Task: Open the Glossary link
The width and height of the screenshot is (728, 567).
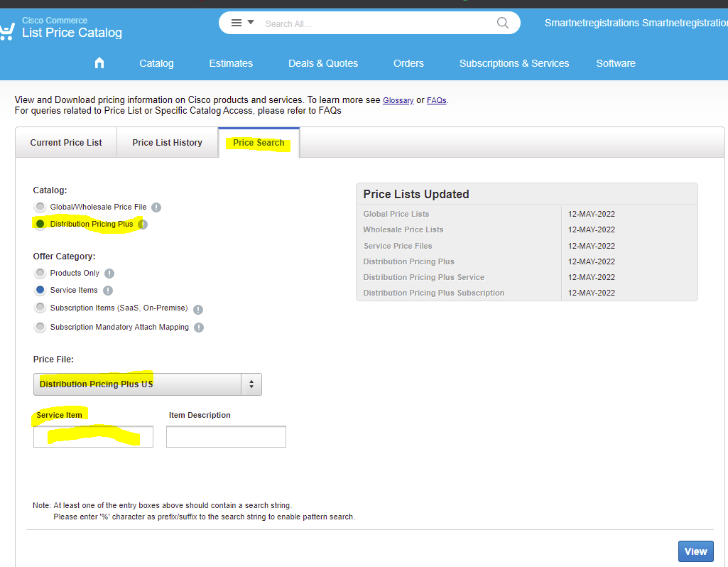Action: [398, 100]
